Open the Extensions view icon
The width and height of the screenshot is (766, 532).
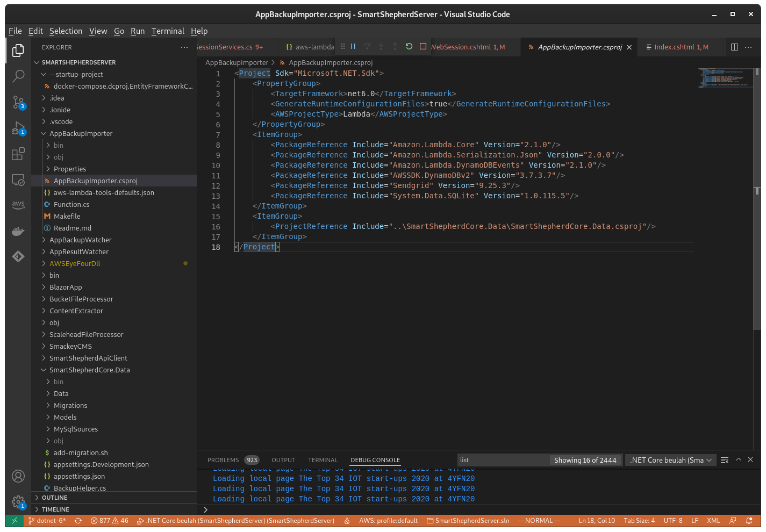click(x=18, y=154)
